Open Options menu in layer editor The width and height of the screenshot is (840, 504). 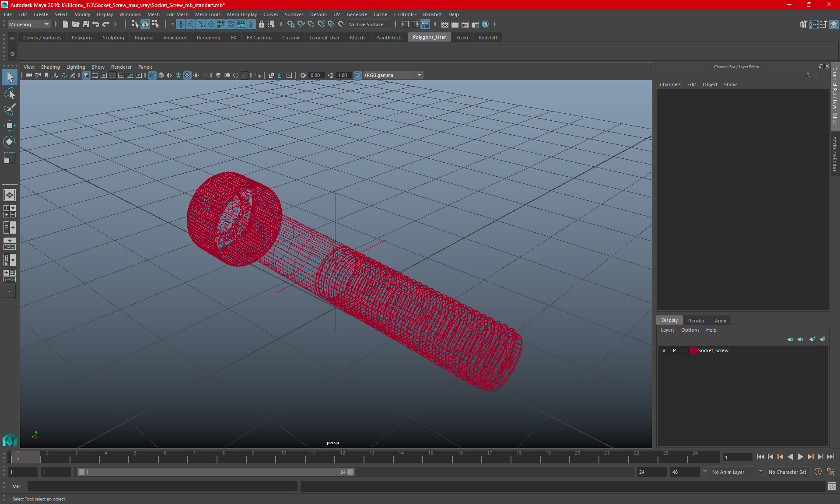pyautogui.click(x=690, y=330)
